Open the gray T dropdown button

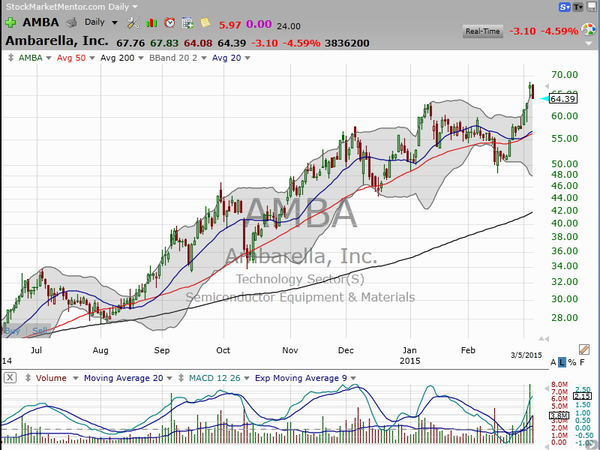578,7
